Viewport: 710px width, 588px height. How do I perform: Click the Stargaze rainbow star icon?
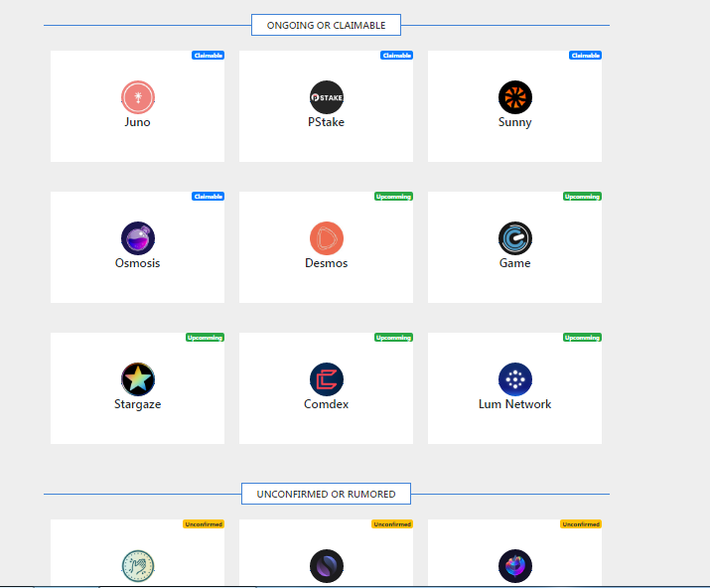click(x=138, y=379)
